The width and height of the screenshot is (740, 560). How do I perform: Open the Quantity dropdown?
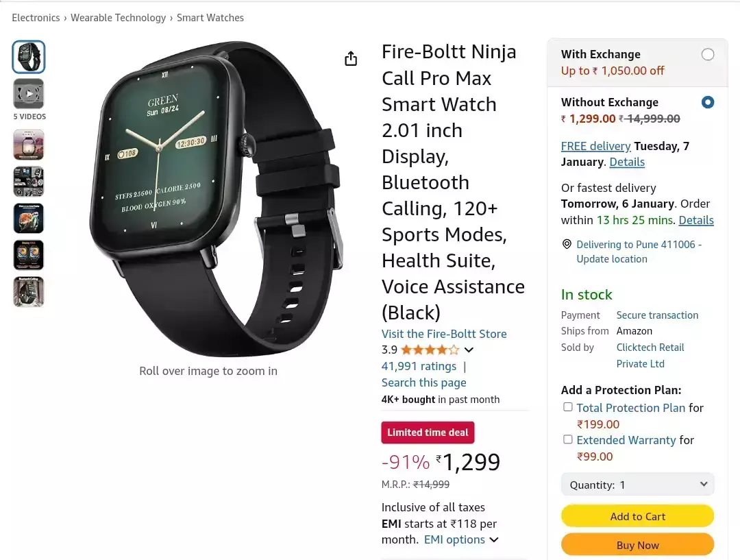[x=637, y=485]
